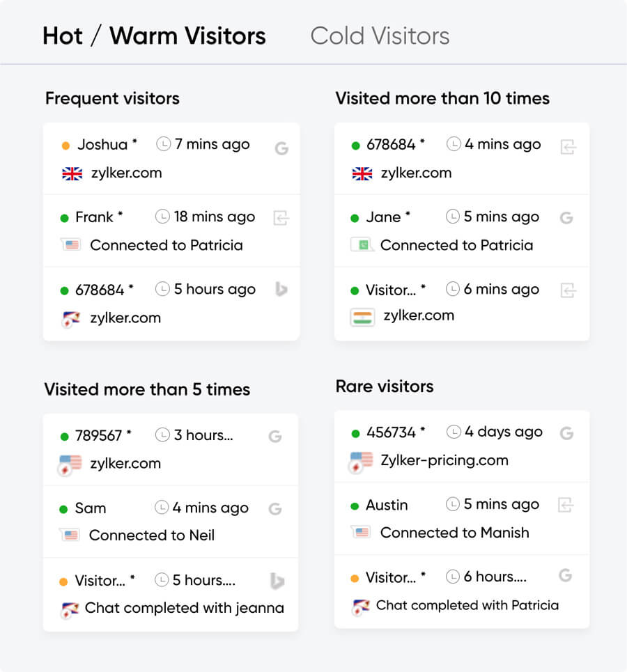
Task: Click Connected to Manish under Austin
Action: point(454,533)
